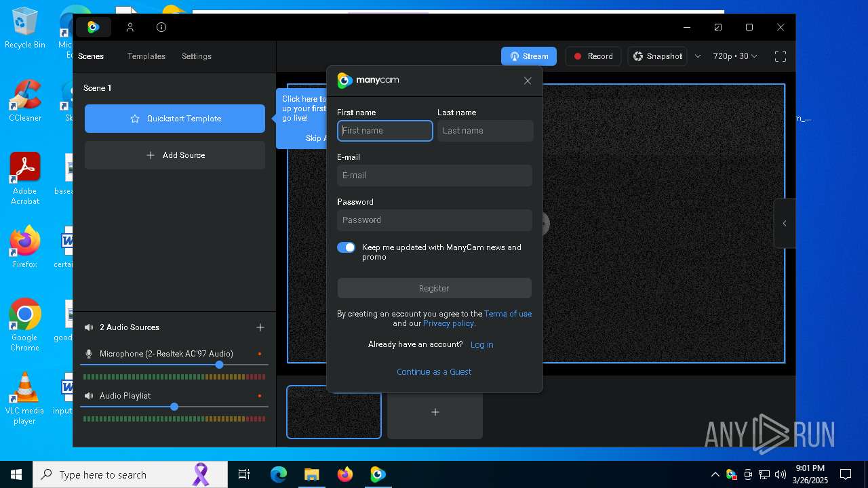Click the Password input field
Image resolution: width=868 pixels, height=488 pixels.
click(x=434, y=220)
